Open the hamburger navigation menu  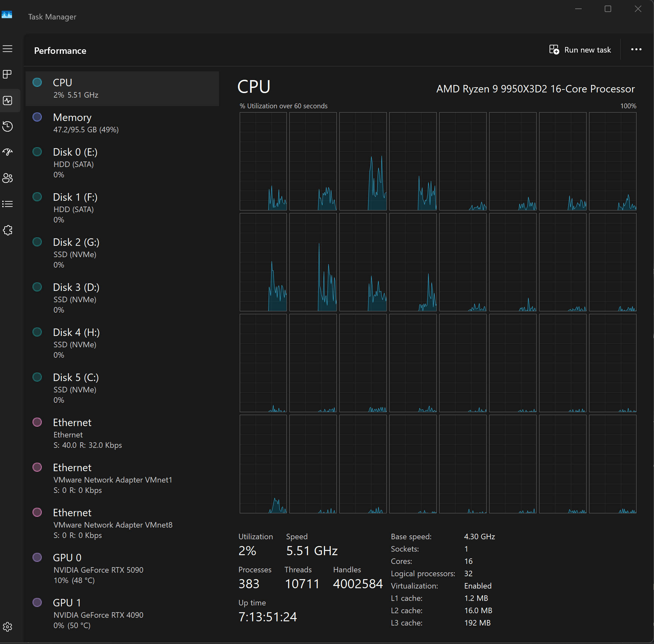[7, 49]
